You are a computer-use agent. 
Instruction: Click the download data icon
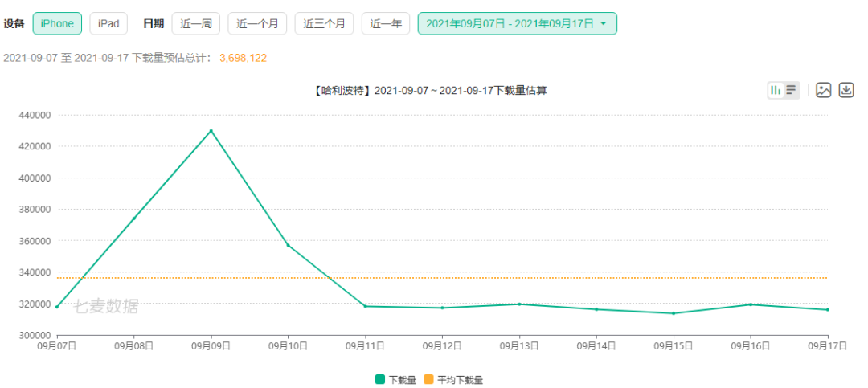click(x=845, y=90)
